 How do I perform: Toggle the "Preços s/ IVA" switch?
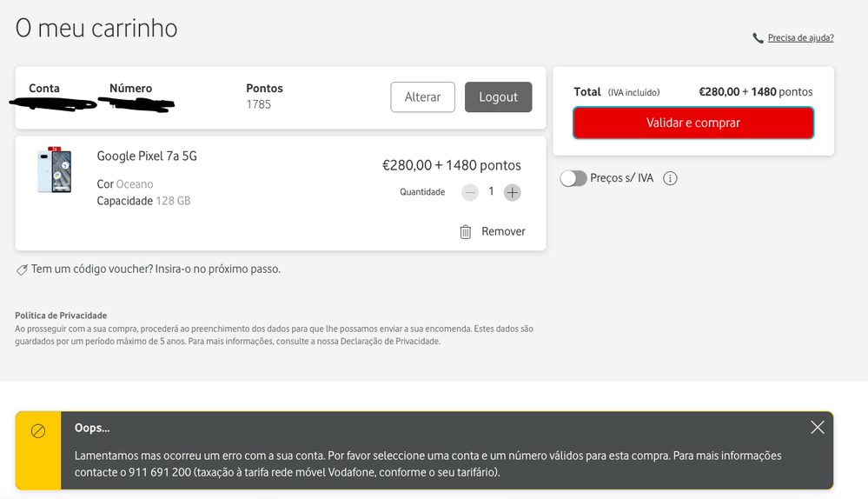pyautogui.click(x=573, y=178)
